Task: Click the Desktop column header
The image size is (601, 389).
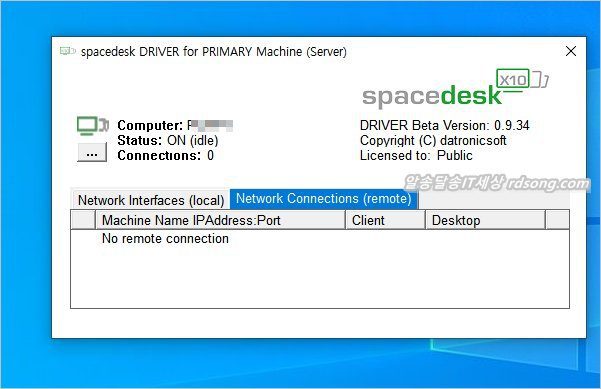Action: (x=485, y=220)
